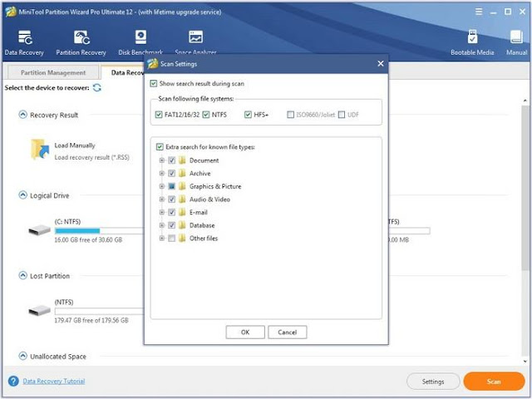Expand the Graphics & Picture tree node

point(162,186)
